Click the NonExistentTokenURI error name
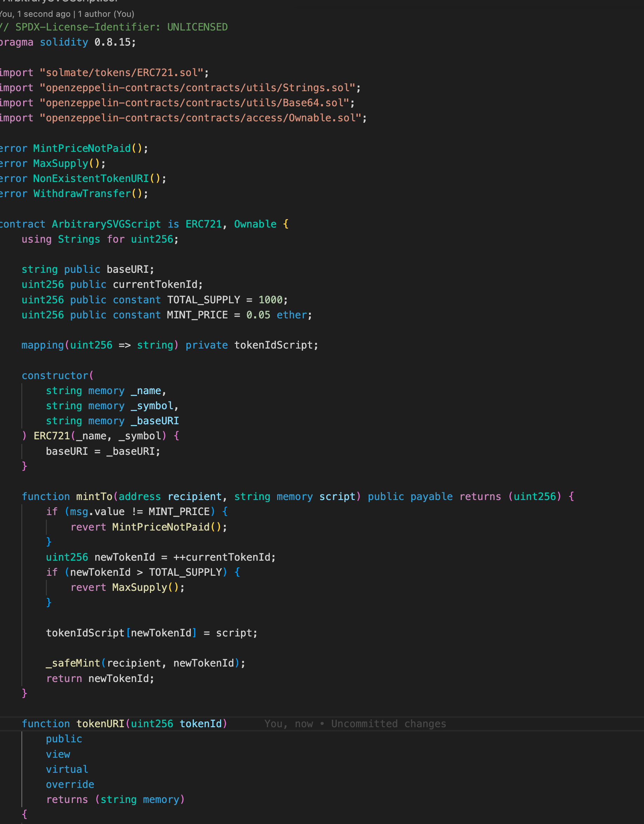This screenshot has height=824, width=644. click(x=91, y=178)
